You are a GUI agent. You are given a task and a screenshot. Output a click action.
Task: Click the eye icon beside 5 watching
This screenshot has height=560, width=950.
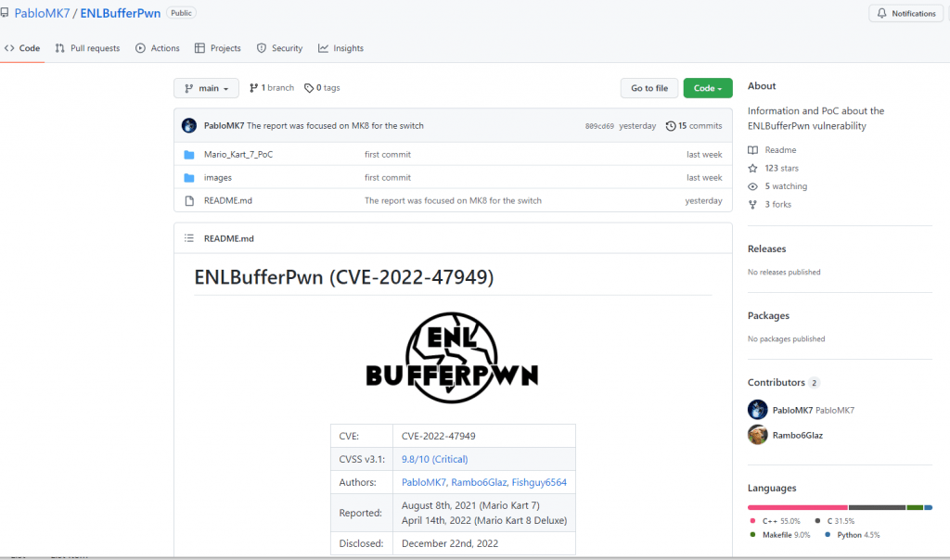(752, 186)
